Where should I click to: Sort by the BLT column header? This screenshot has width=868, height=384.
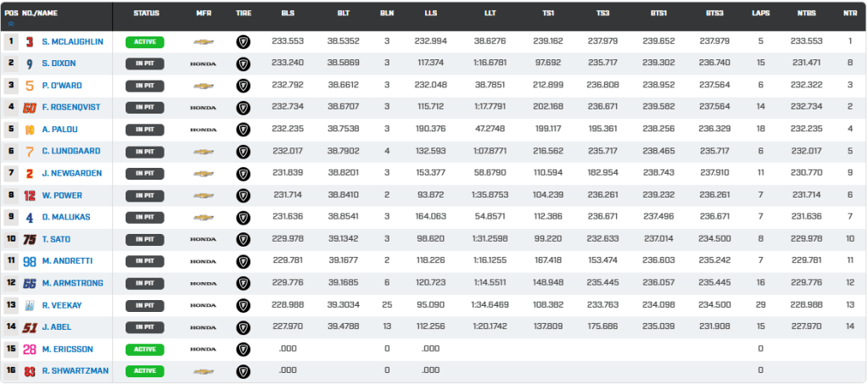tap(343, 13)
